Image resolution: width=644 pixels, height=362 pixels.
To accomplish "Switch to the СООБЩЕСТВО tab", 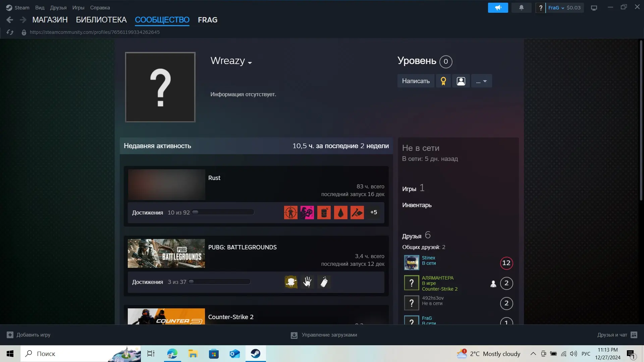I will [x=162, y=20].
